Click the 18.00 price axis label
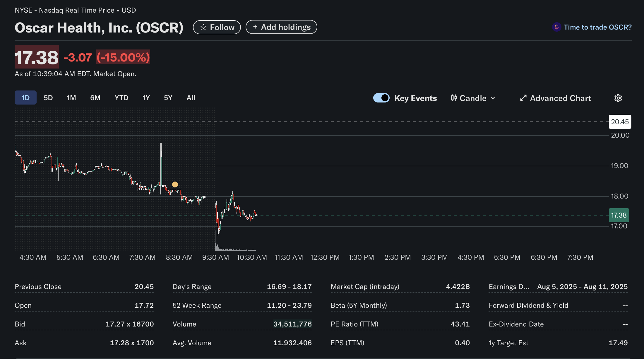 coord(619,196)
